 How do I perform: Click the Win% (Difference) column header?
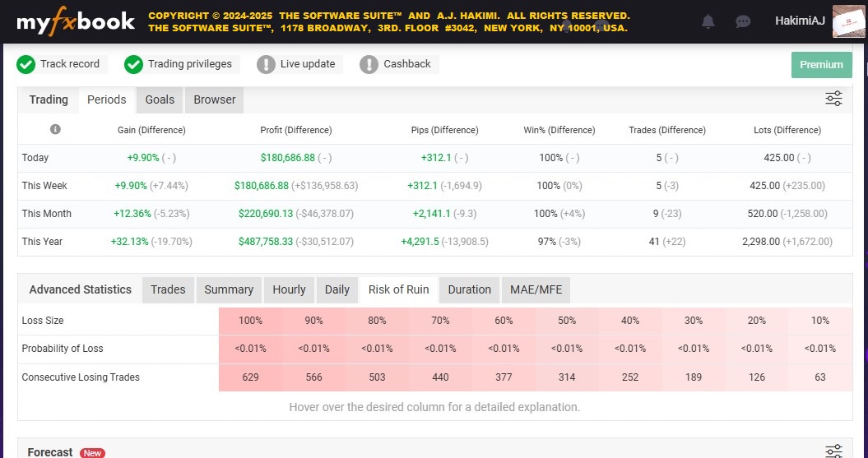559,130
